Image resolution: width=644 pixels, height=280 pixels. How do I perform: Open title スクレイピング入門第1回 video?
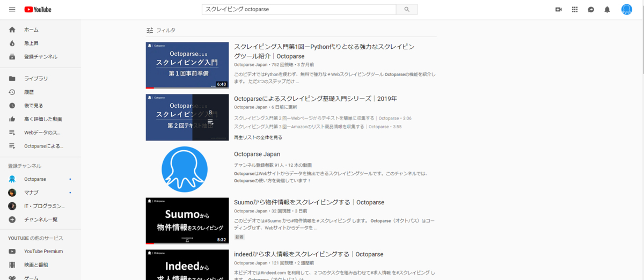coord(324,51)
